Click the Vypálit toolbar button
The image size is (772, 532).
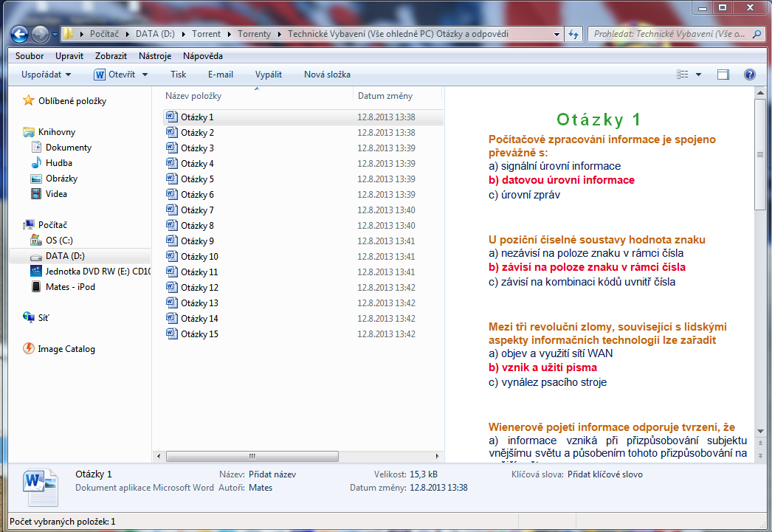269,75
